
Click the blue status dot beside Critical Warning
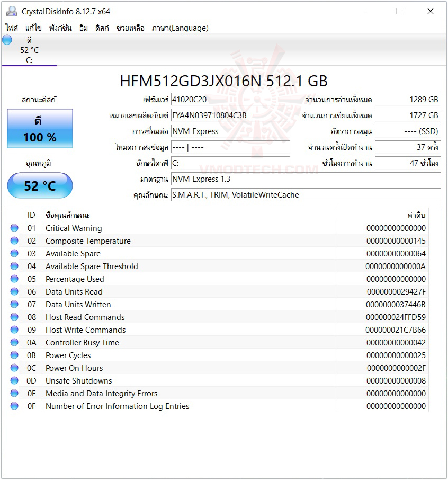(14, 228)
